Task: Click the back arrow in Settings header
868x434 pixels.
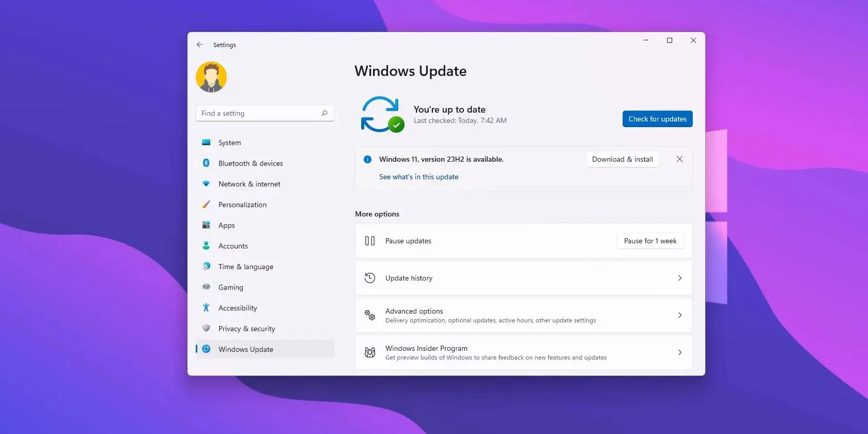Action: tap(200, 45)
